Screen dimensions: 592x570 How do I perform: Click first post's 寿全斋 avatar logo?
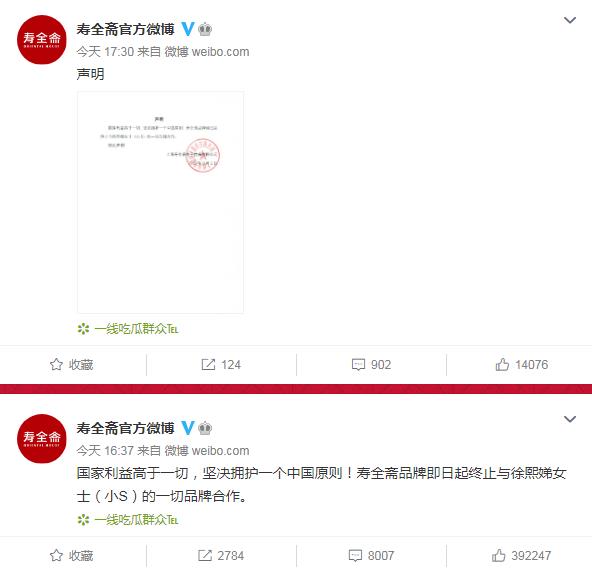[x=42, y=40]
